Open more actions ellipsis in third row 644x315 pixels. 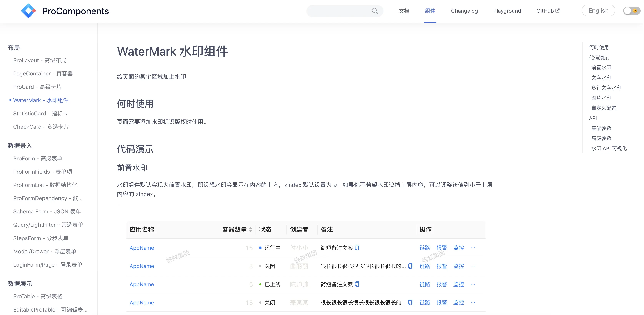point(473,284)
